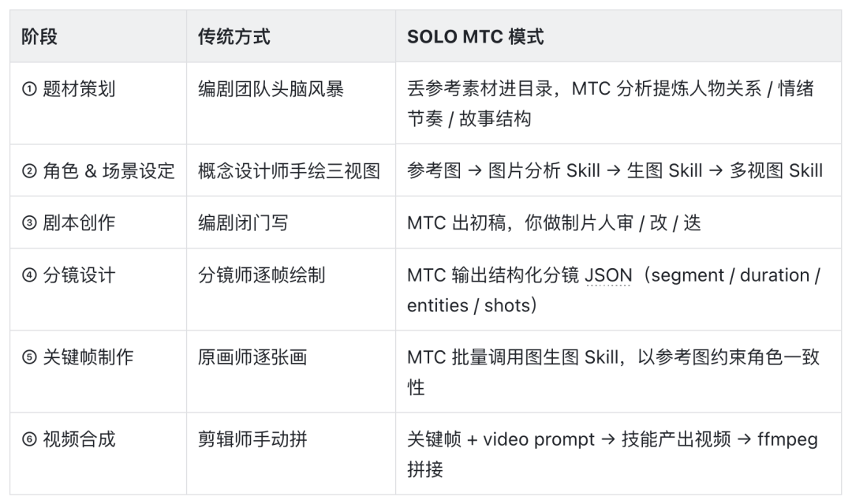Select the ③ 剧本创作 stage cell
The height and width of the screenshot is (504, 852).
[69, 222]
